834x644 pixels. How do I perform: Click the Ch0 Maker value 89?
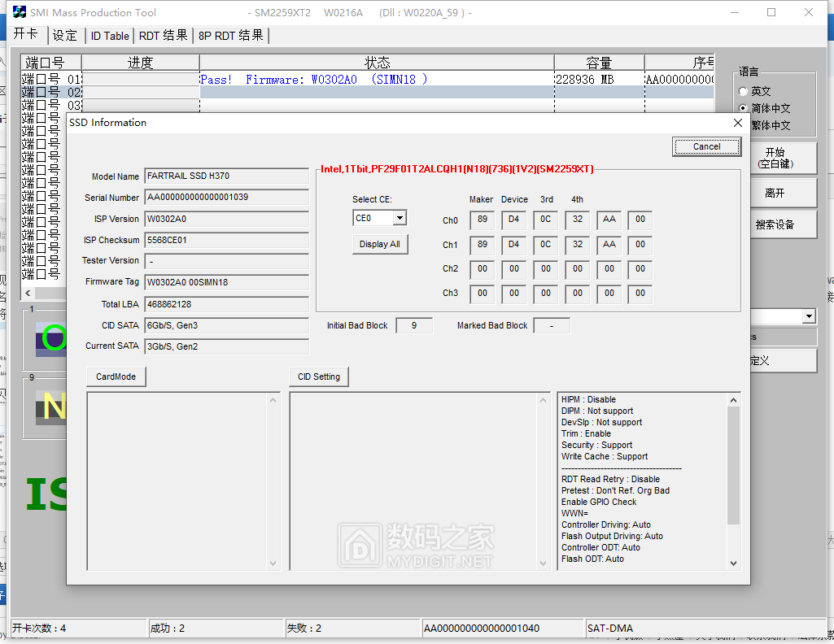click(x=482, y=220)
